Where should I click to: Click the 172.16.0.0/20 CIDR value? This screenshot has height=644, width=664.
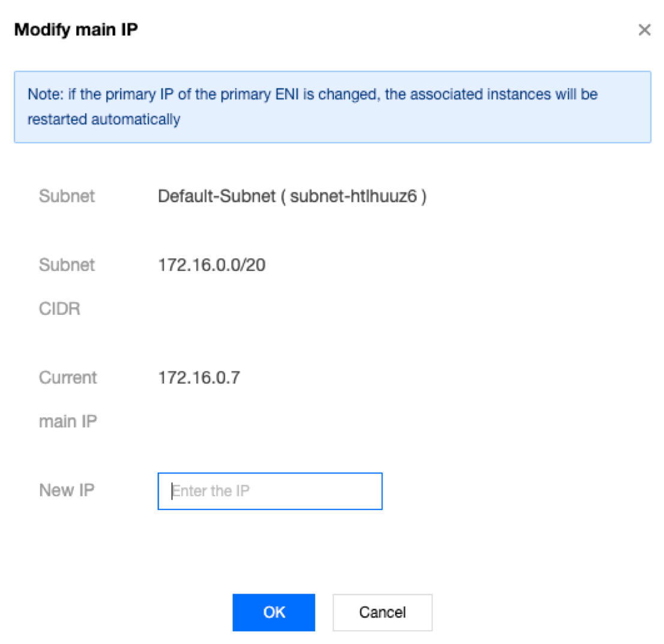point(212,265)
